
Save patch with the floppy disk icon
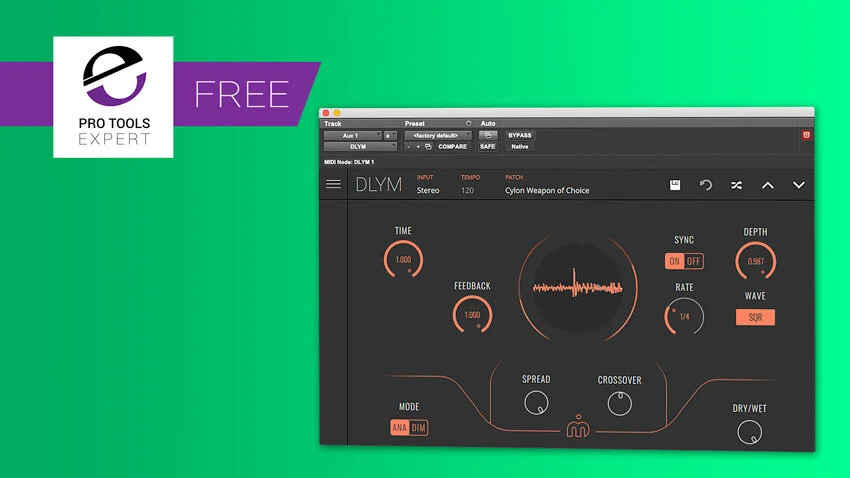(x=675, y=185)
